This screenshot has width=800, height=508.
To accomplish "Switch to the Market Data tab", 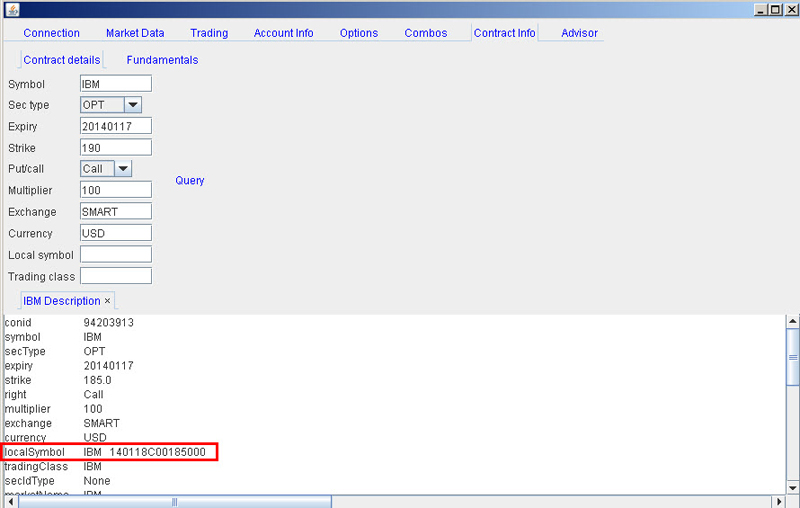I will pyautogui.click(x=135, y=33).
